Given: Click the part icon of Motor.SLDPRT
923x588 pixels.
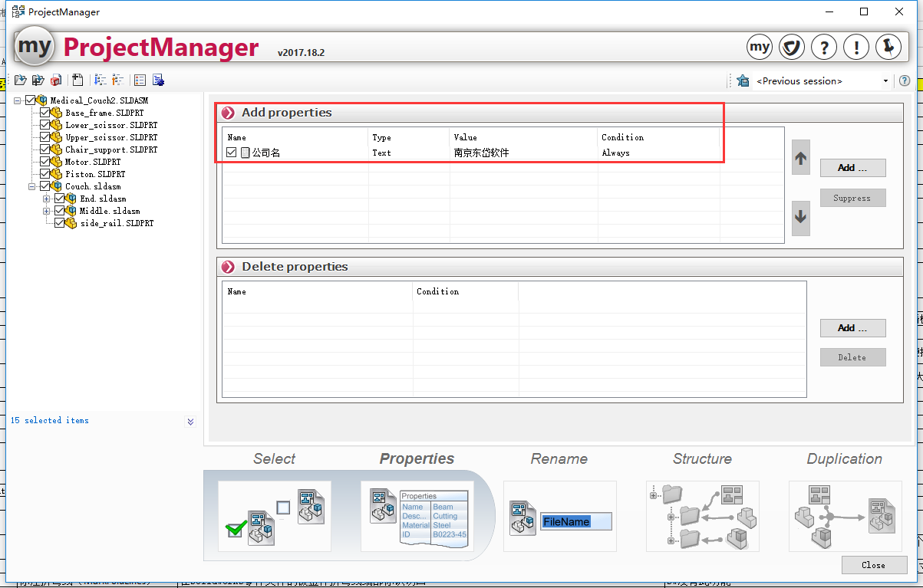Looking at the screenshot, I should 57,162.
